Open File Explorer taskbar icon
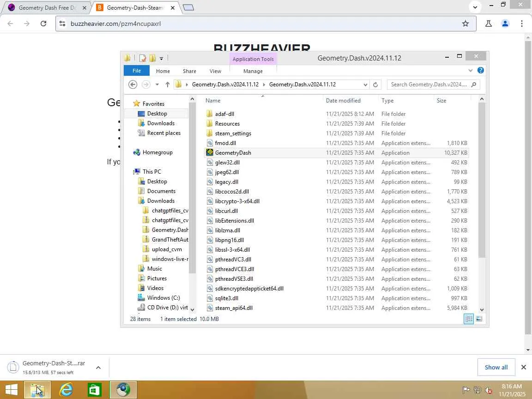The width and height of the screenshot is (532, 399). tap(37, 389)
